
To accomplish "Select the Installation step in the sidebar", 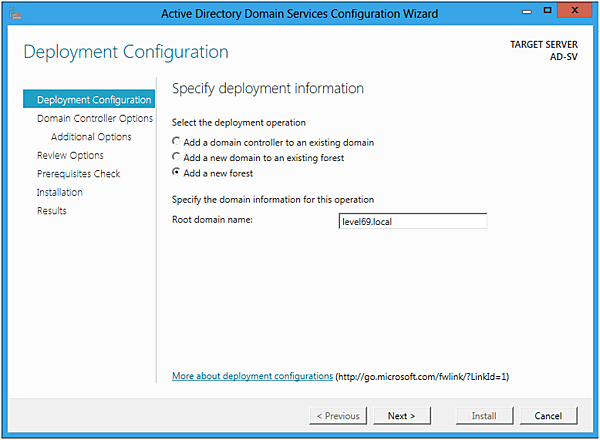I will pyautogui.click(x=60, y=192).
